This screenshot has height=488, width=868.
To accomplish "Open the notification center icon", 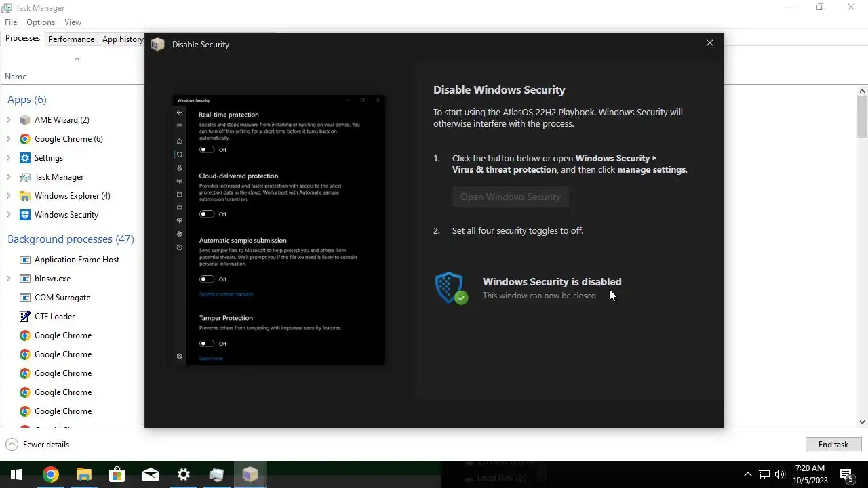I will (x=847, y=474).
